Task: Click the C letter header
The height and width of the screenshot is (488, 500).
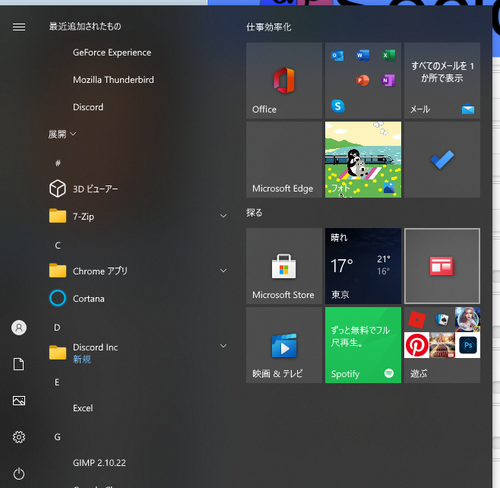Action: (58, 245)
